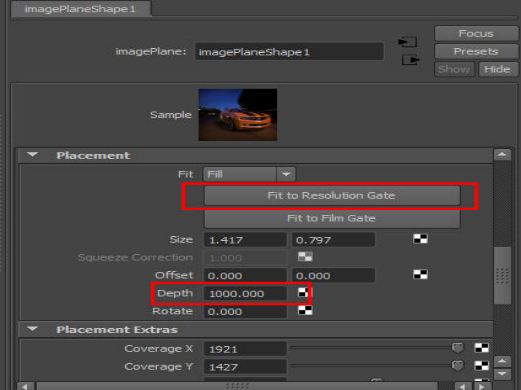Click the car Sample thumbnail
This screenshot has height=390, width=521.
pyautogui.click(x=238, y=115)
